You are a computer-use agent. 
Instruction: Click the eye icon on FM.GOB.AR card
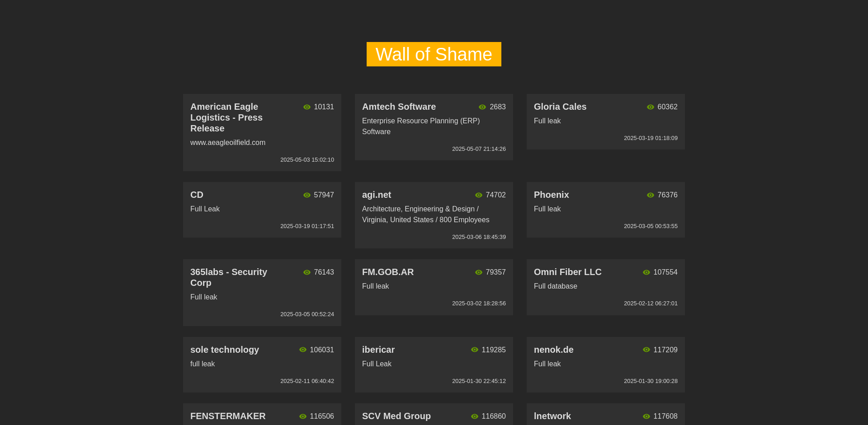pyautogui.click(x=479, y=272)
